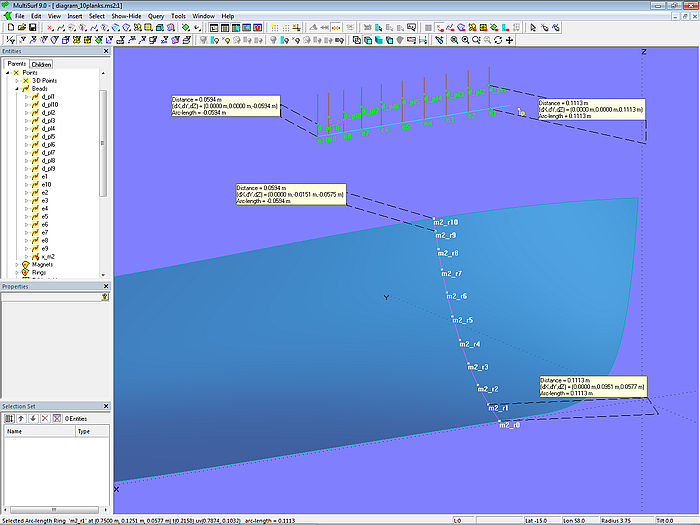Viewport: 700px width, 525px height.
Task: Select bead e10 in the entity tree
Action: point(47,184)
